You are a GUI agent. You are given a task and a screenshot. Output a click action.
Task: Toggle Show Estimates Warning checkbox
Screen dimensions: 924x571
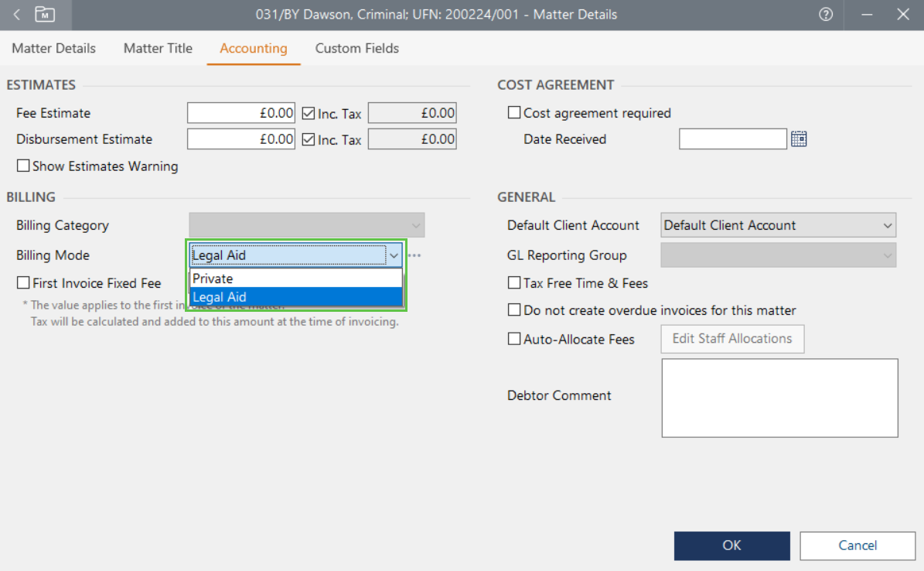[x=23, y=166]
